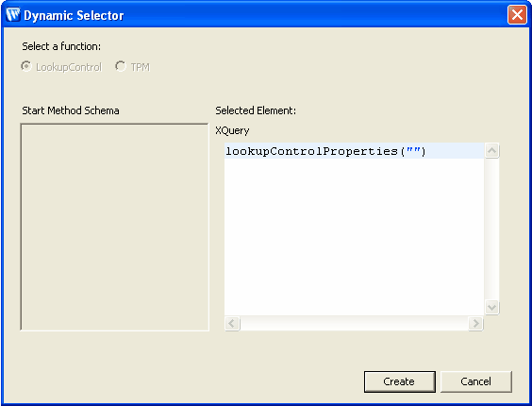This screenshot has width=532, height=406.
Task: Click the XQuery label
Action: coord(232,131)
